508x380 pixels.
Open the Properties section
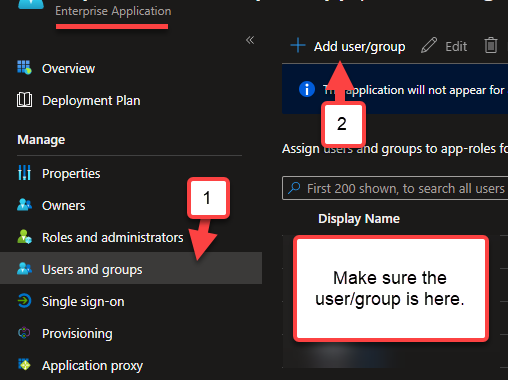pos(71,174)
